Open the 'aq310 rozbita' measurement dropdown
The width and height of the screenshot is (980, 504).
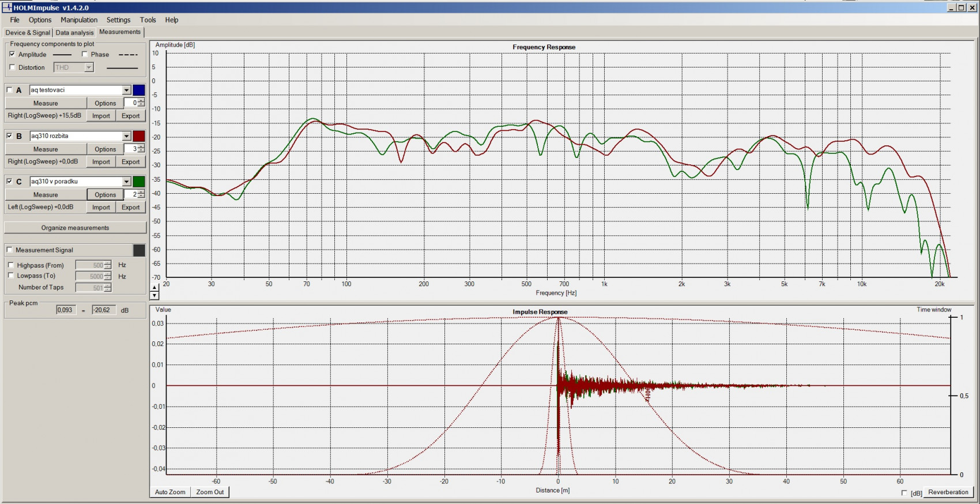pos(126,136)
